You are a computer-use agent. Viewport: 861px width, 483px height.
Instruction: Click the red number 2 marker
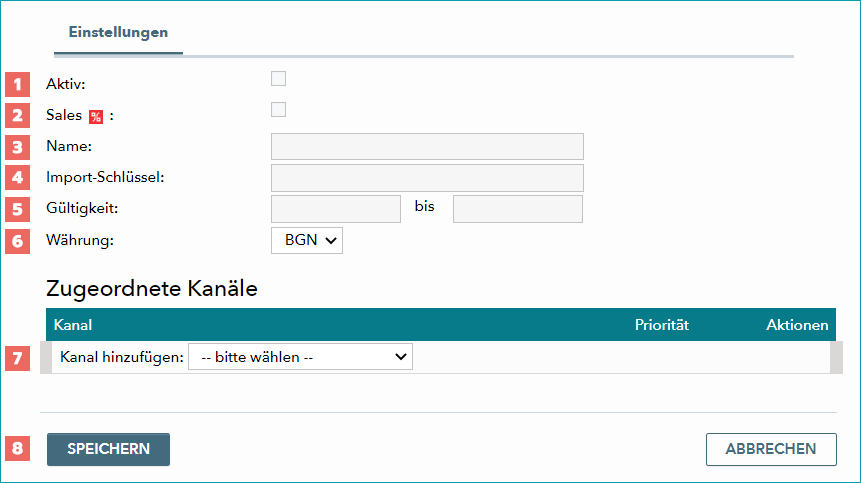tap(18, 115)
